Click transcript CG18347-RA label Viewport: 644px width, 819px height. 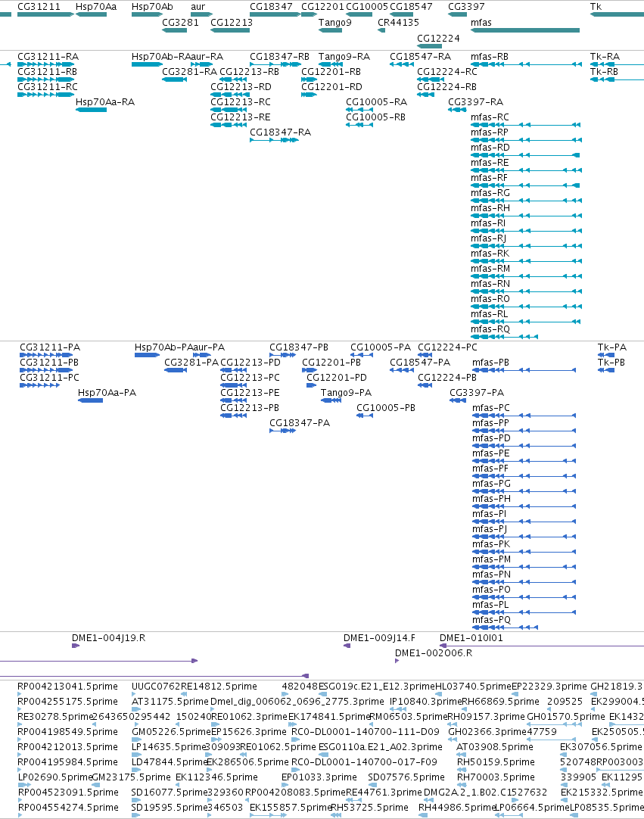click(281, 132)
